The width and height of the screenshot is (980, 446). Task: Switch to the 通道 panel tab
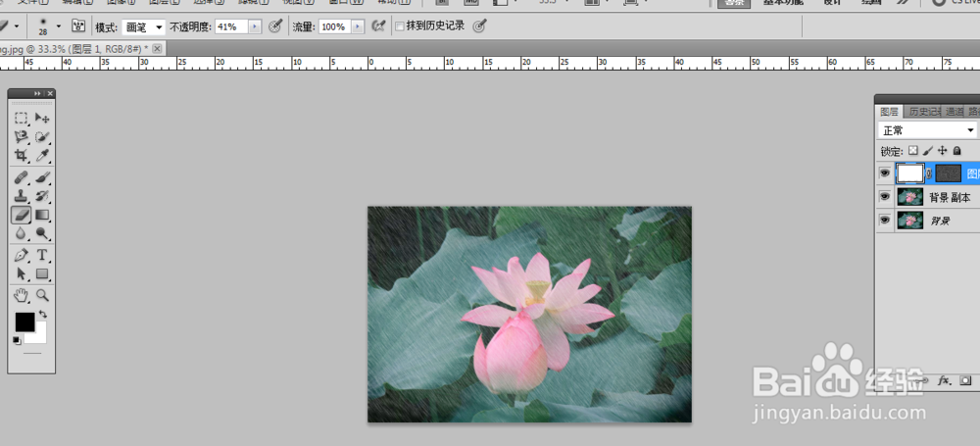pos(955,112)
